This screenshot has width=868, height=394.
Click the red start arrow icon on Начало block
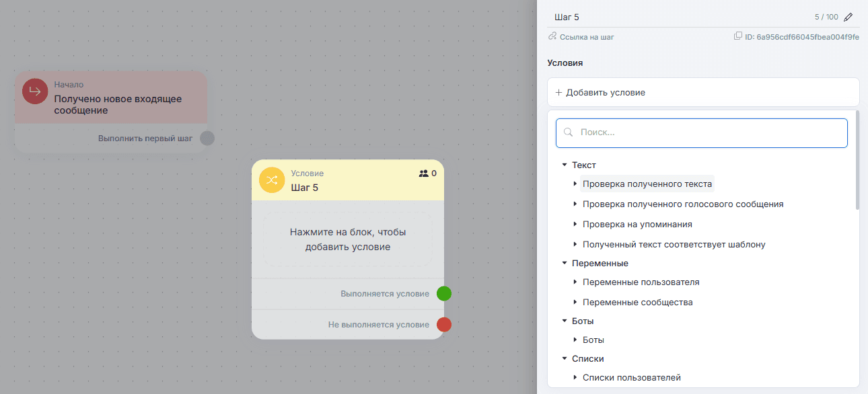[35, 91]
